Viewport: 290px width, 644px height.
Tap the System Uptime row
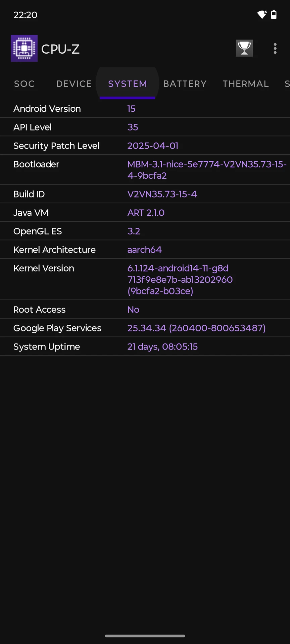click(145, 346)
